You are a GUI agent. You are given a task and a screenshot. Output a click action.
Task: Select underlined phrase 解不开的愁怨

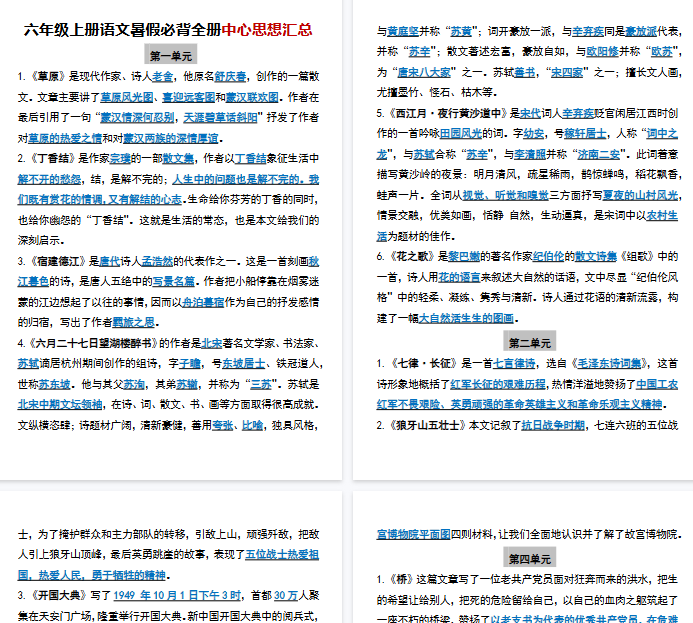[49, 179]
